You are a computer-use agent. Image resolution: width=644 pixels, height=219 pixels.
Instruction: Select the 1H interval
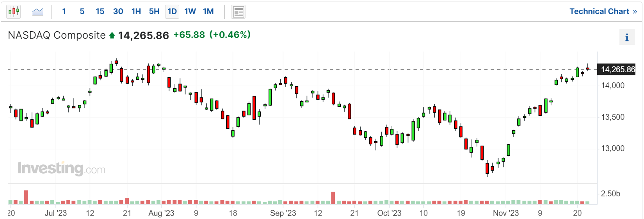136,11
